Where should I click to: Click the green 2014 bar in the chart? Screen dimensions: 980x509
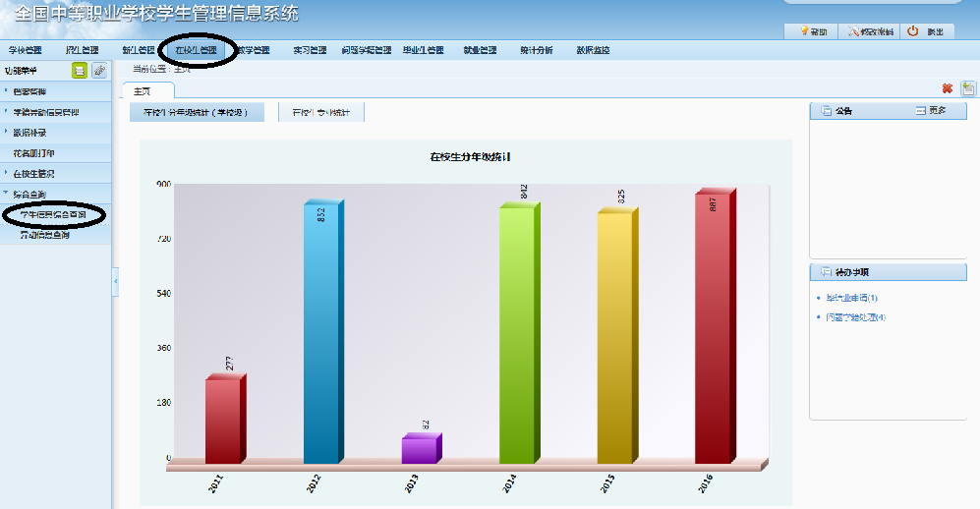pyautogui.click(x=519, y=333)
